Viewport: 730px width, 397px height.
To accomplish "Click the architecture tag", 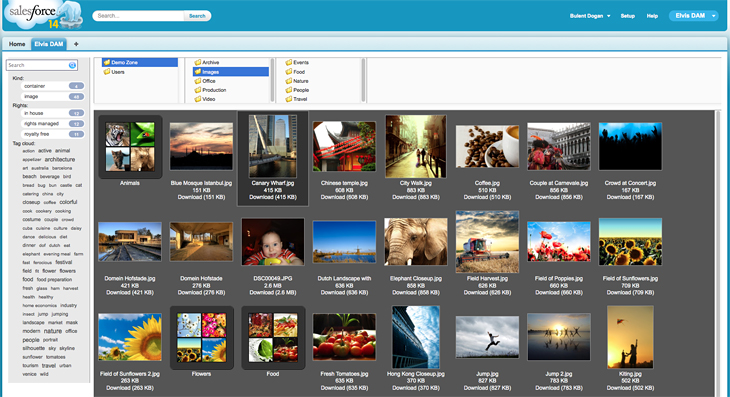I will pos(60,159).
